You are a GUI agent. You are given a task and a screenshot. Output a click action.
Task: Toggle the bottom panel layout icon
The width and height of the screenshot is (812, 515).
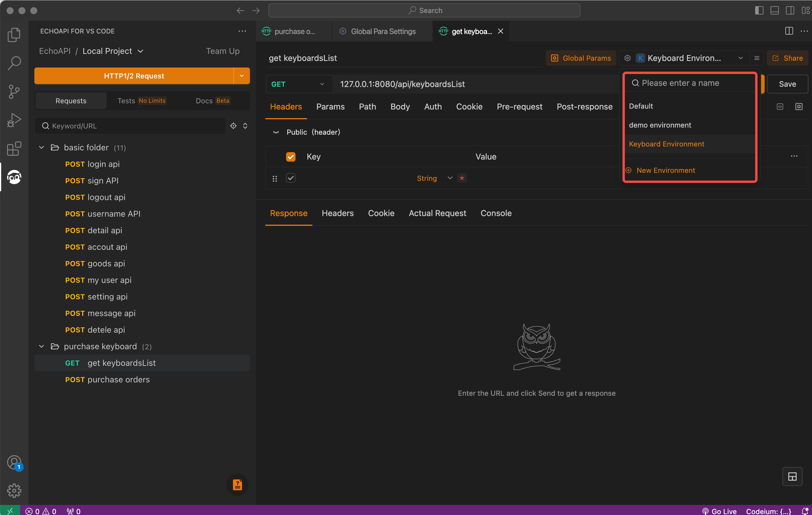[775, 10]
